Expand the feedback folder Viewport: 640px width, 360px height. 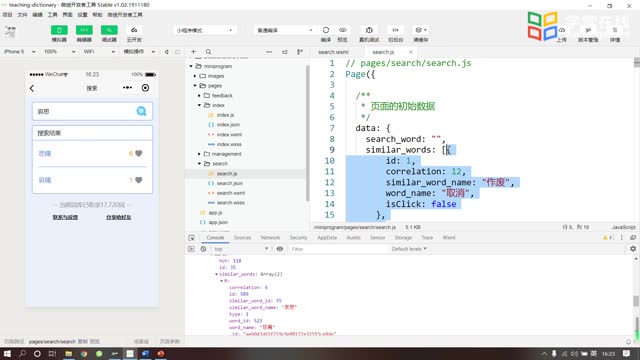coord(199,96)
